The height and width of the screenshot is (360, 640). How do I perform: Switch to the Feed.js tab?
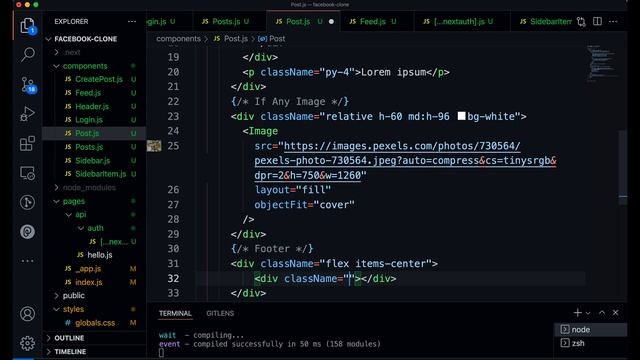click(x=373, y=22)
